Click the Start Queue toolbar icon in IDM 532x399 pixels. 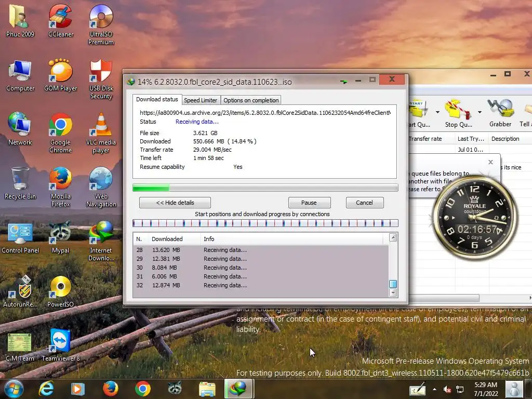419,113
